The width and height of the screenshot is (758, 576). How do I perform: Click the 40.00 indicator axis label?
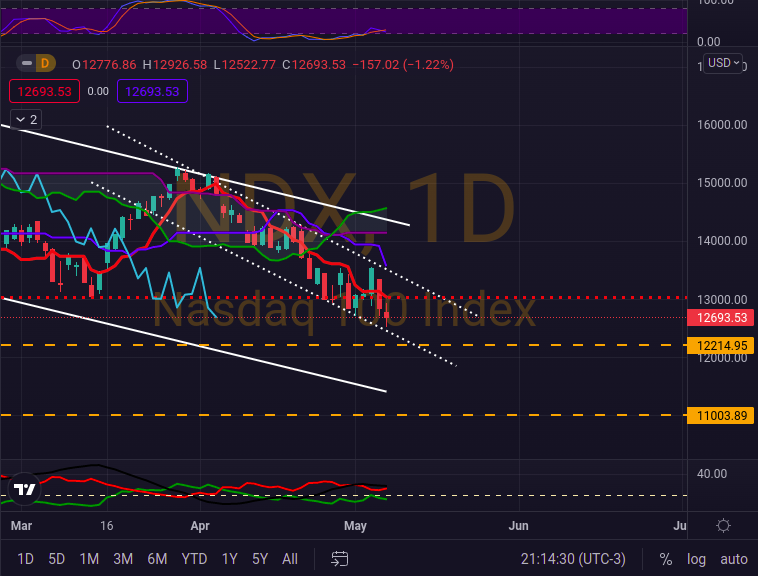point(712,474)
